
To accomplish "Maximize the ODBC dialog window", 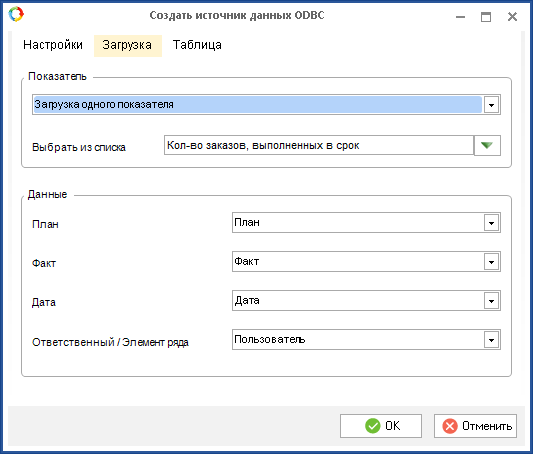I will pyautogui.click(x=486, y=17).
